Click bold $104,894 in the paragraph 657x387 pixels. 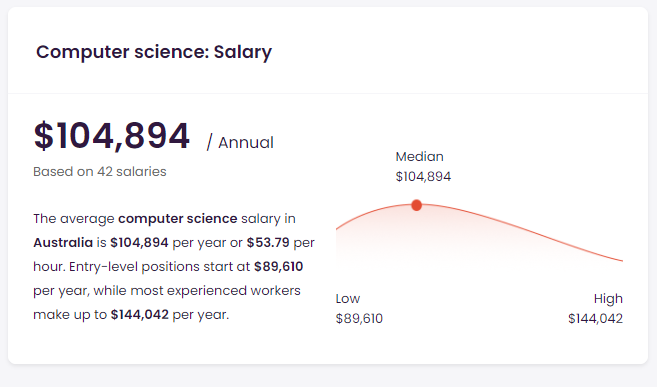139,243
